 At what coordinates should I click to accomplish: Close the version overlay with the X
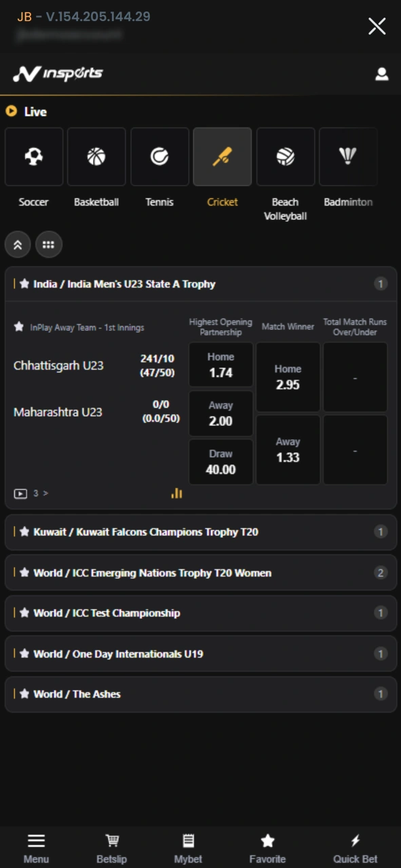click(377, 26)
